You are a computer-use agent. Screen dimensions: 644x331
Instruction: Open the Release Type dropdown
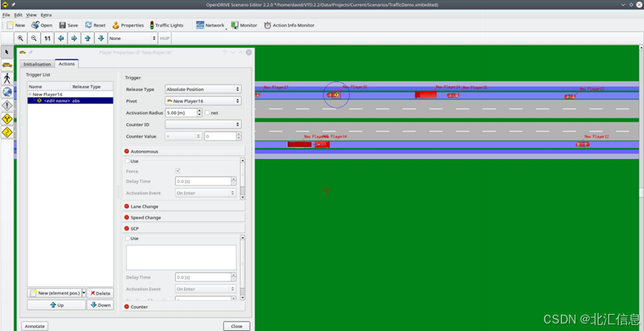(x=203, y=89)
